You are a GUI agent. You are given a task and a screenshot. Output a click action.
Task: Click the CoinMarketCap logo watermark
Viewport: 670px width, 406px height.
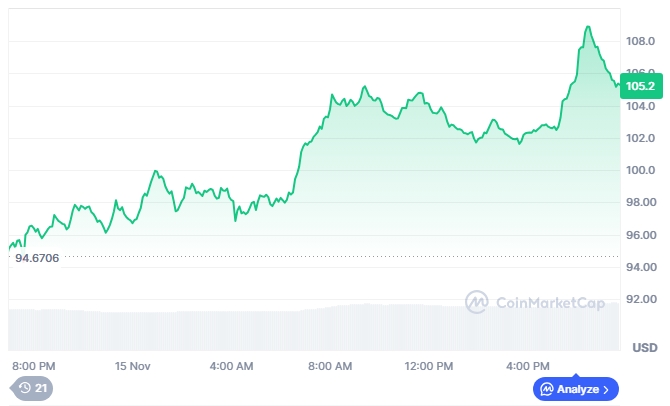point(476,301)
